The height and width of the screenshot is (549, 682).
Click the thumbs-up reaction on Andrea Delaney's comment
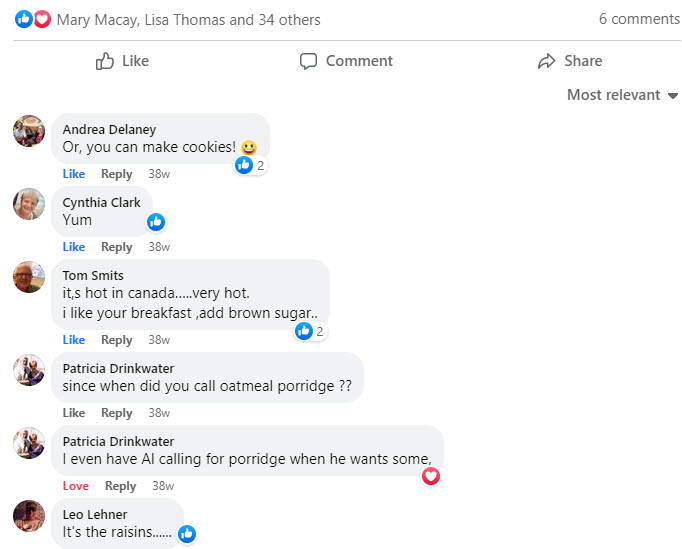[243, 165]
